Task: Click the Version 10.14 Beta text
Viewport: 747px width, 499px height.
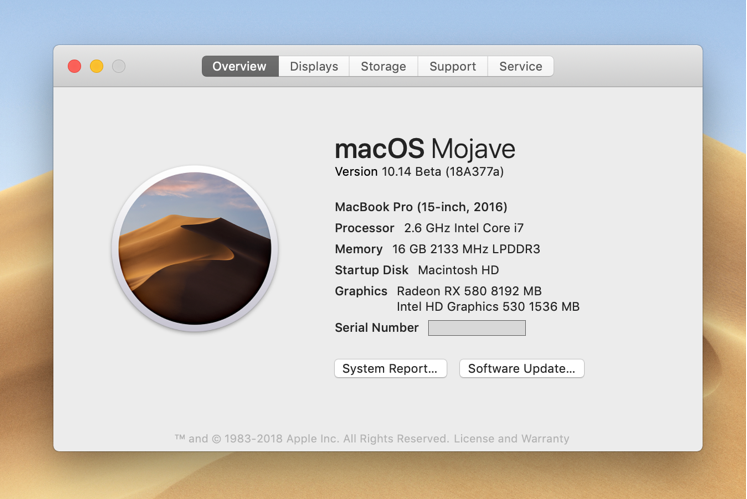Action: click(x=418, y=172)
